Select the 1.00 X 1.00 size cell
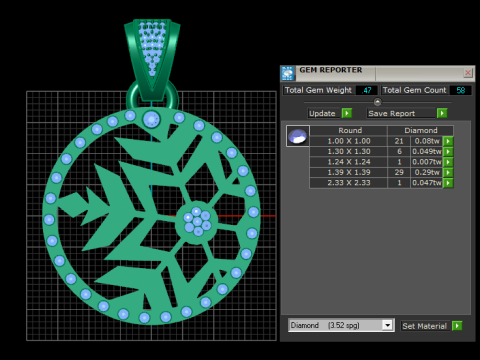Image resolution: width=480 pixels, height=360 pixels. pyautogui.click(x=349, y=141)
